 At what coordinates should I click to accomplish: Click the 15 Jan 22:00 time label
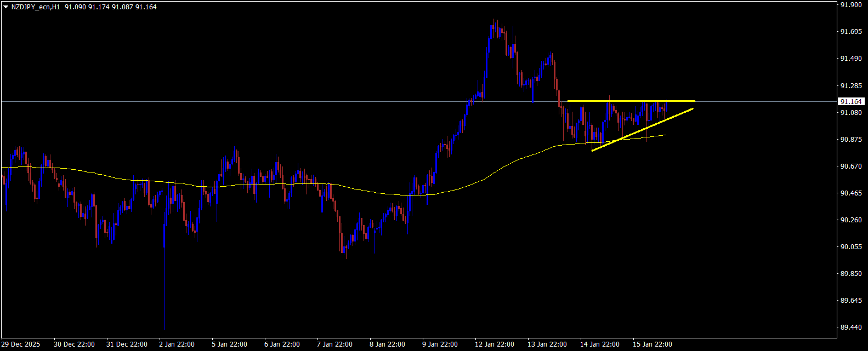click(653, 344)
